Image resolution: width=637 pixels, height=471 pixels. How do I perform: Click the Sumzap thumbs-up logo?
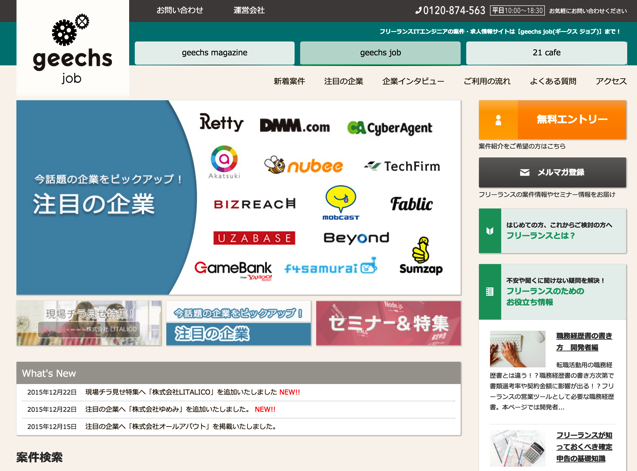(421, 256)
